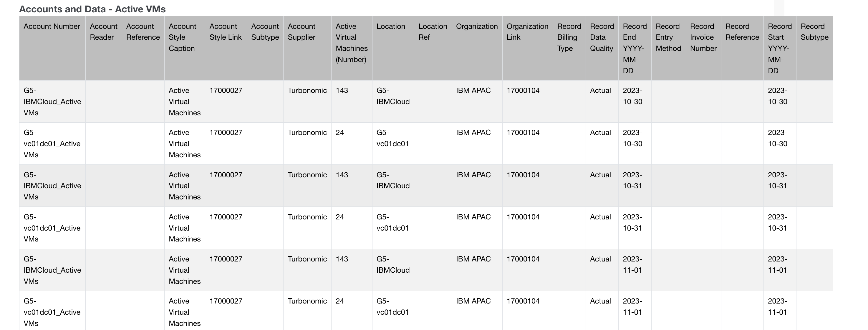Click the 'Accounts and Data - Active VMs' title
Viewport: 868px width, 330px height.
point(92,9)
